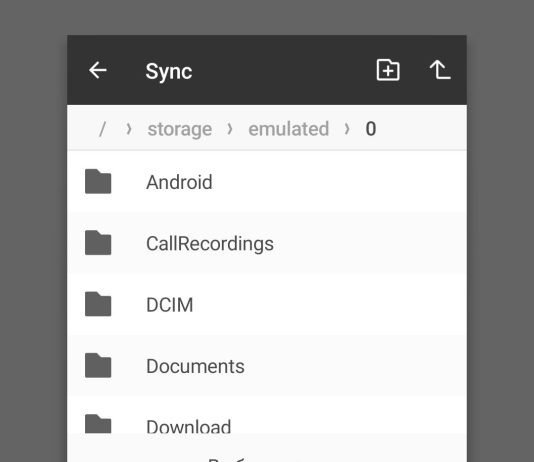Select emulated in the breadcrumb path
534x462 pixels.
click(288, 129)
